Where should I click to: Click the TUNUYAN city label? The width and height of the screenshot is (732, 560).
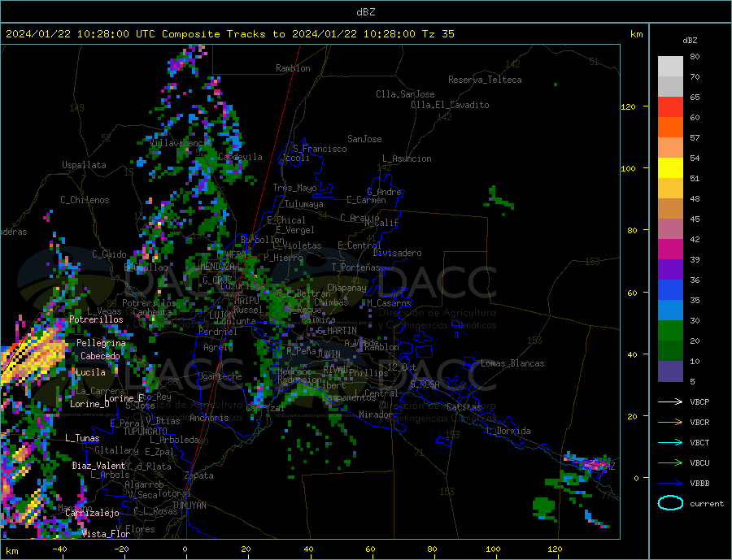[x=189, y=506]
